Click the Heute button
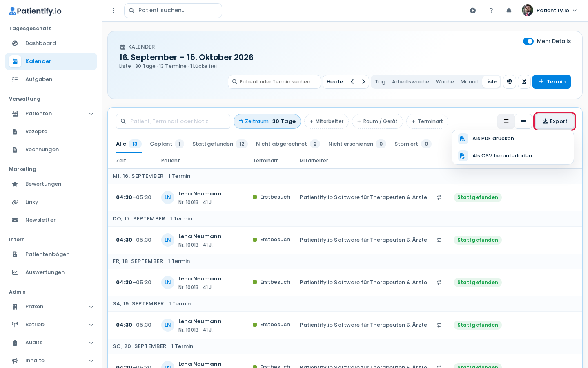This screenshot has width=588, height=368. [335, 82]
